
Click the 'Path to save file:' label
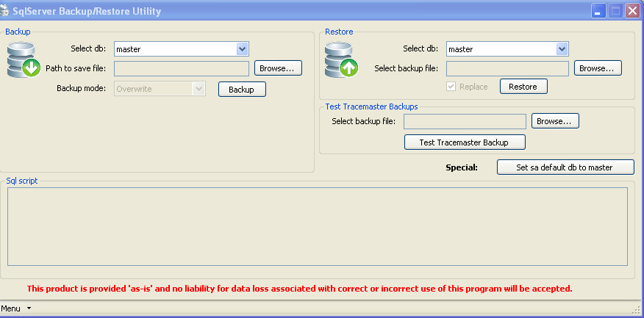coord(76,68)
